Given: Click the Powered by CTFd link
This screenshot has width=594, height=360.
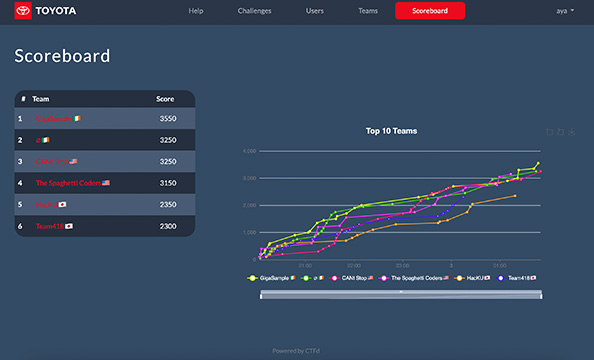Looking at the screenshot, I should (296, 351).
